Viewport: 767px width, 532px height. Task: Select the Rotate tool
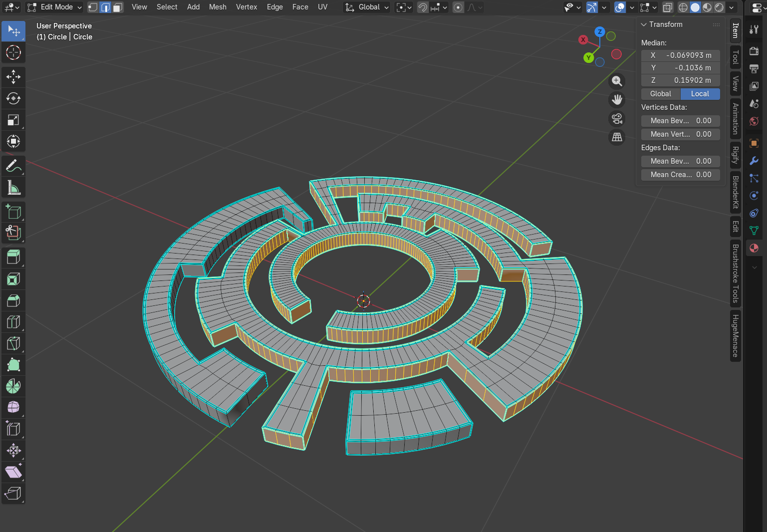(x=13, y=99)
